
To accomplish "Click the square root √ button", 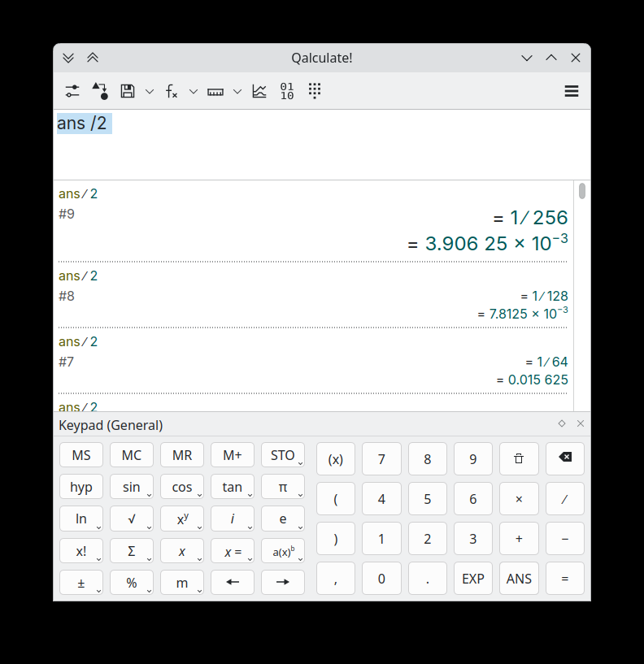I will click(x=132, y=519).
